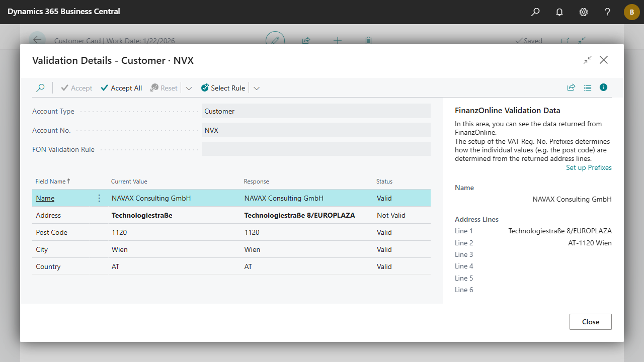Click the Account No. field NVX
Viewport: 644px width, 362px height.
pos(316,130)
